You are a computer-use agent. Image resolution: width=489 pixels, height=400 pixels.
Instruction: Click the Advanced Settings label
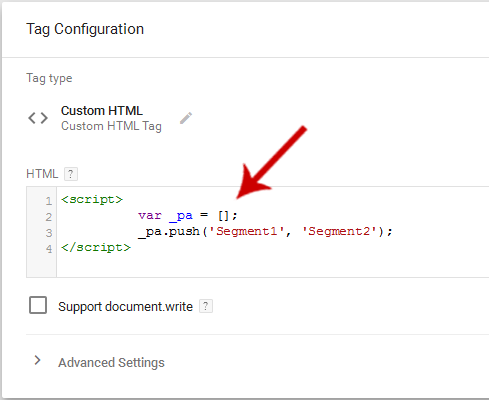click(x=111, y=362)
